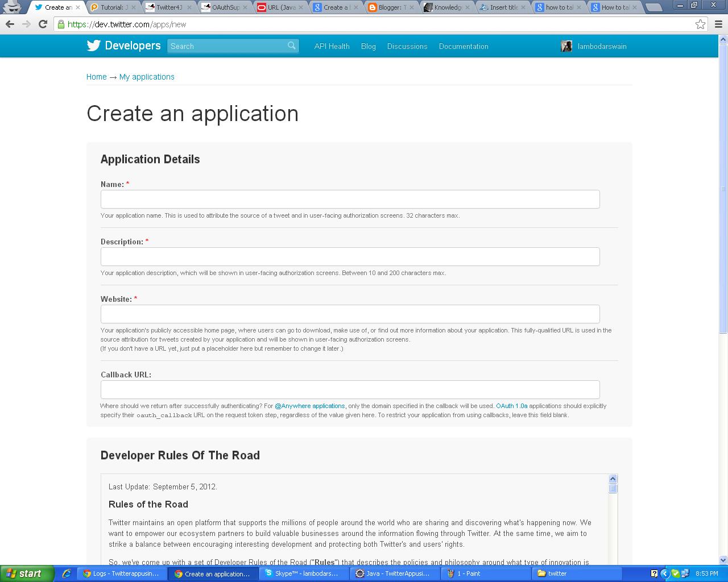This screenshot has width=728, height=582.
Task: Click the lambodarswain profile avatar
Action: coord(566,46)
